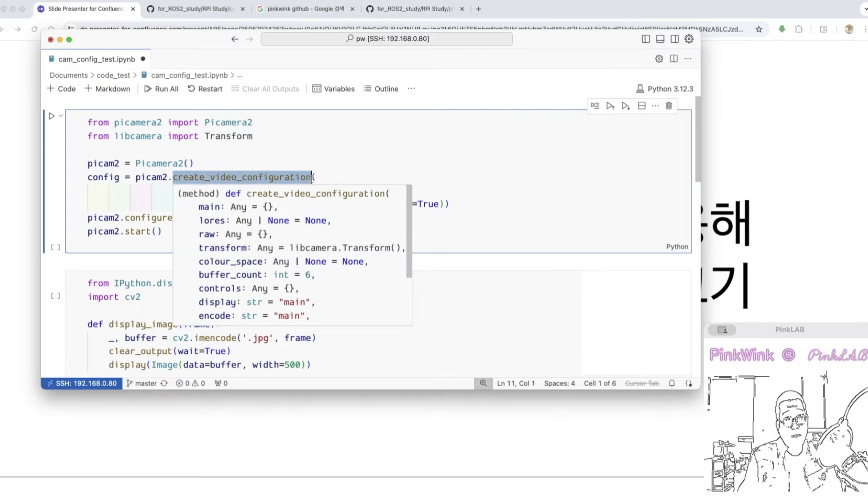Switch to pinkwink github Google browser tab
This screenshot has height=497, width=868.
[x=305, y=9]
